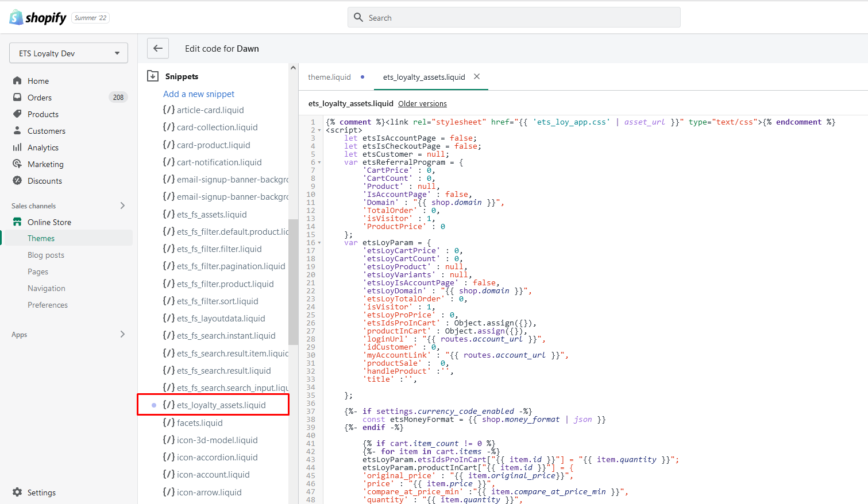Click the Settings gear icon

tap(17, 493)
